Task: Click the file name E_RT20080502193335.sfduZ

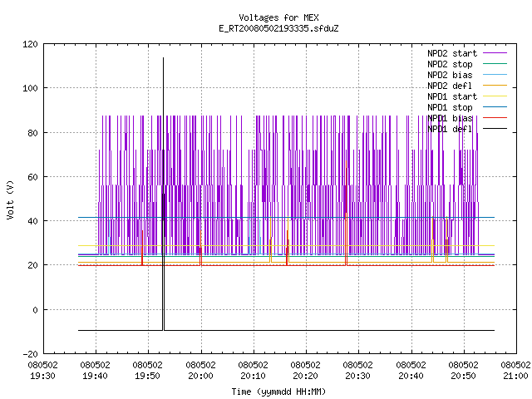Action: pos(278,28)
